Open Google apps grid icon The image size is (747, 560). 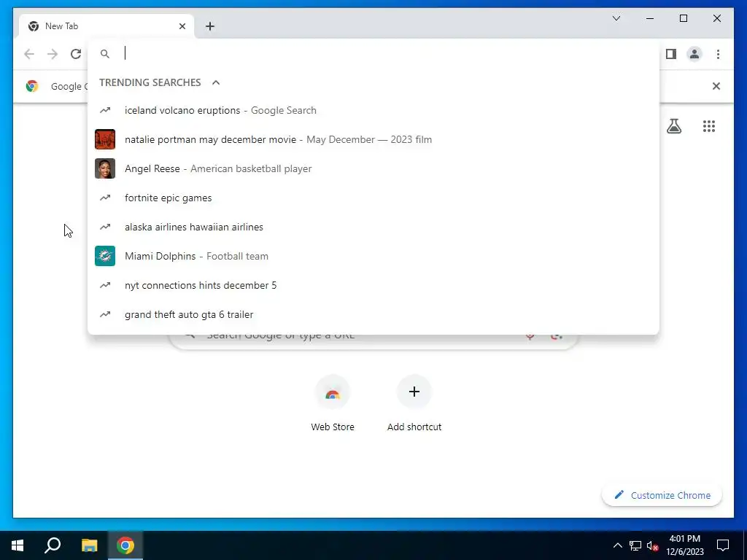click(x=709, y=126)
